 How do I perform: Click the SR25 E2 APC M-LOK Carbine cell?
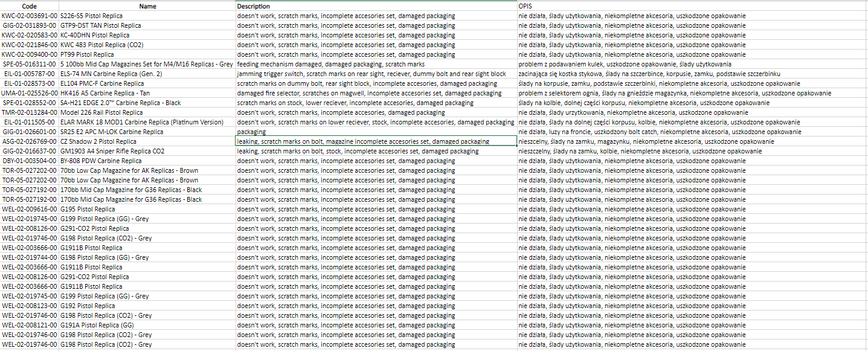[x=147, y=132]
